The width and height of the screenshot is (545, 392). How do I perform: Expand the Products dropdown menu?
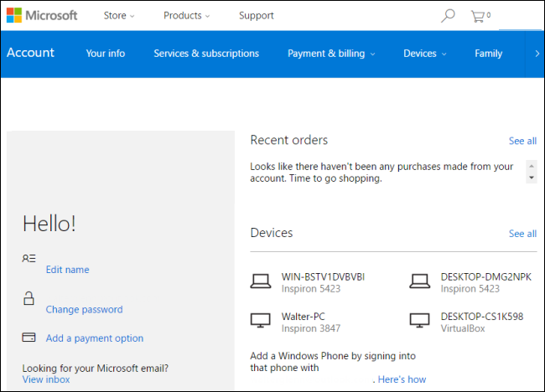tap(187, 16)
